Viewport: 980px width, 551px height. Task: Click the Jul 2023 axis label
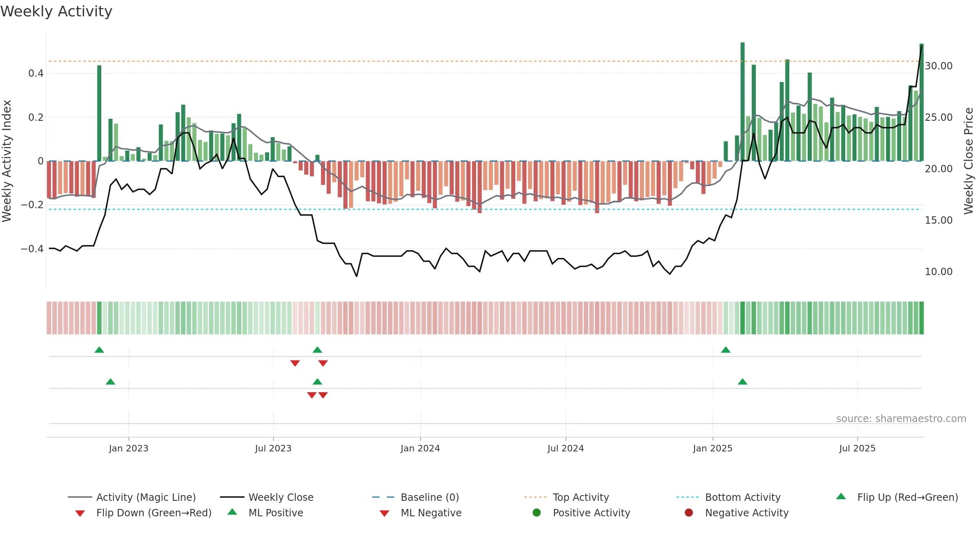click(273, 448)
